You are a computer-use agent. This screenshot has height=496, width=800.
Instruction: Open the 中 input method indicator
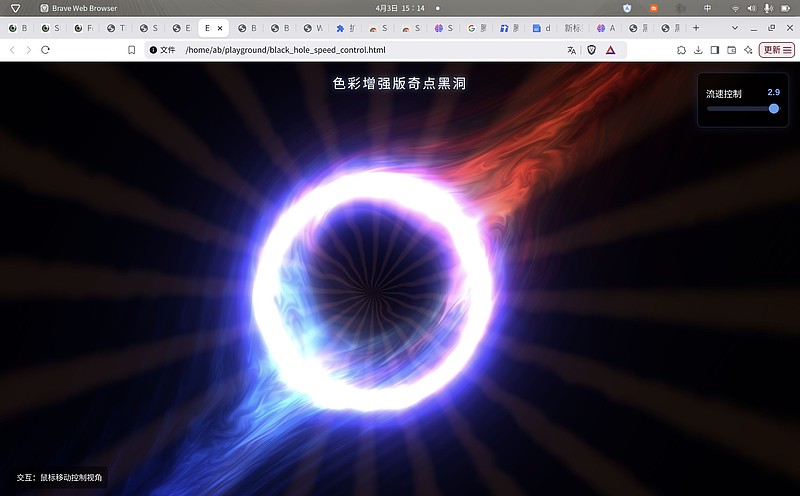(x=707, y=8)
